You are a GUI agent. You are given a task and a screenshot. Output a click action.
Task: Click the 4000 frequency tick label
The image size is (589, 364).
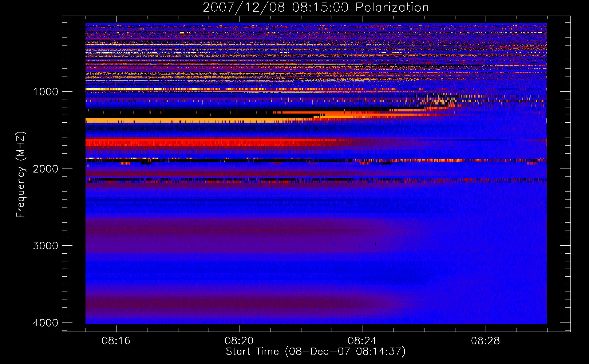click(x=46, y=323)
